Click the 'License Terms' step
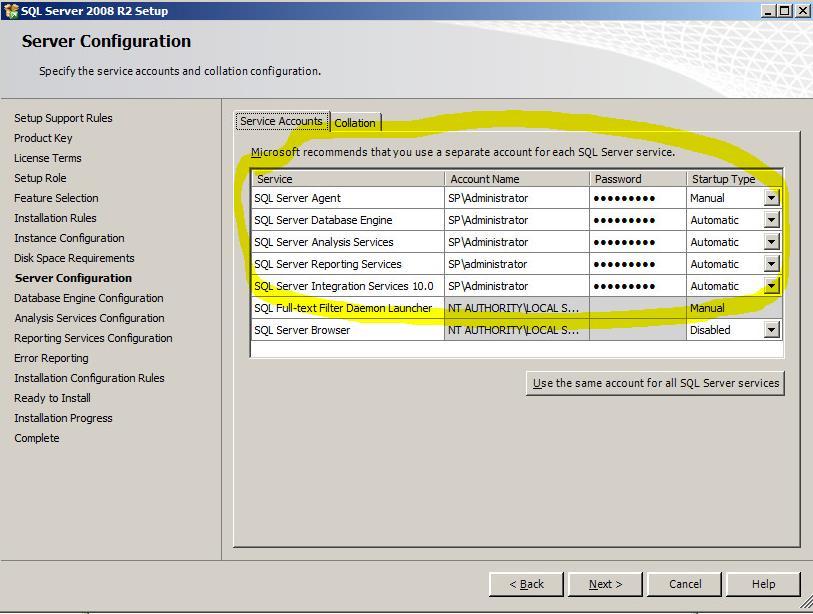 48,158
